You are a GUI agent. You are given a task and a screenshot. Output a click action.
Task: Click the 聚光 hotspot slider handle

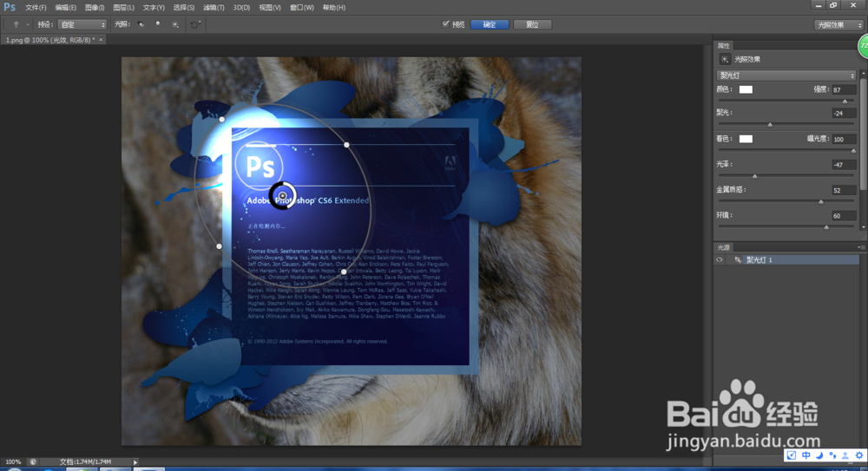[770, 125]
